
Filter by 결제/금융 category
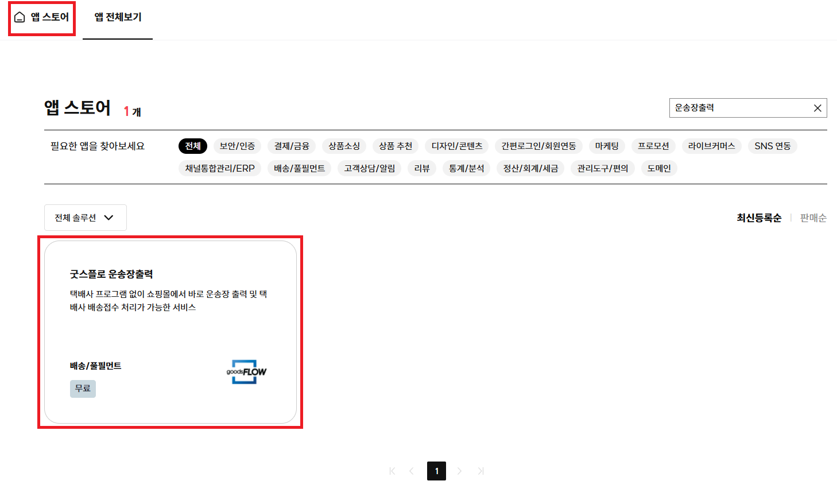(292, 146)
